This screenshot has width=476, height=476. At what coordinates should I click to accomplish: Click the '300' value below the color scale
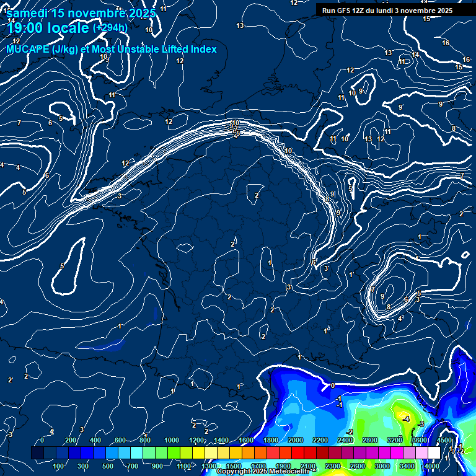click(x=83, y=466)
